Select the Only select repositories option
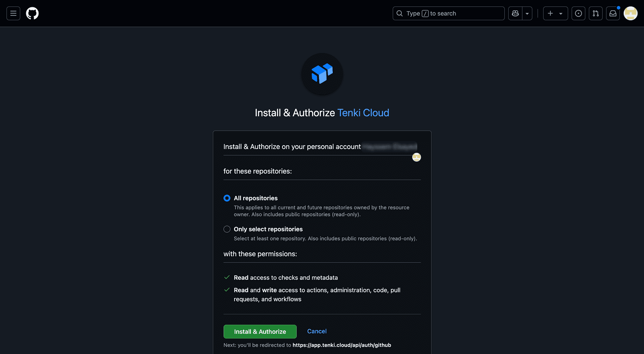The width and height of the screenshot is (644, 354). pos(227,229)
